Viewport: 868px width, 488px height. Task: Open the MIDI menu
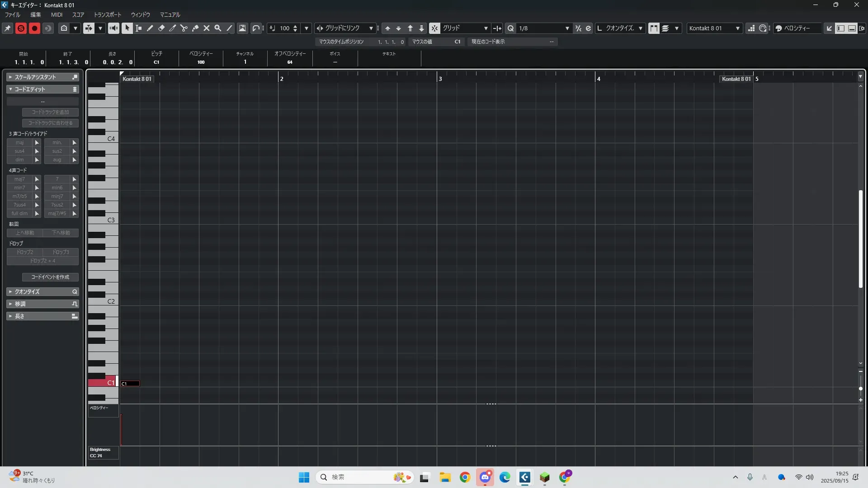[57, 14]
